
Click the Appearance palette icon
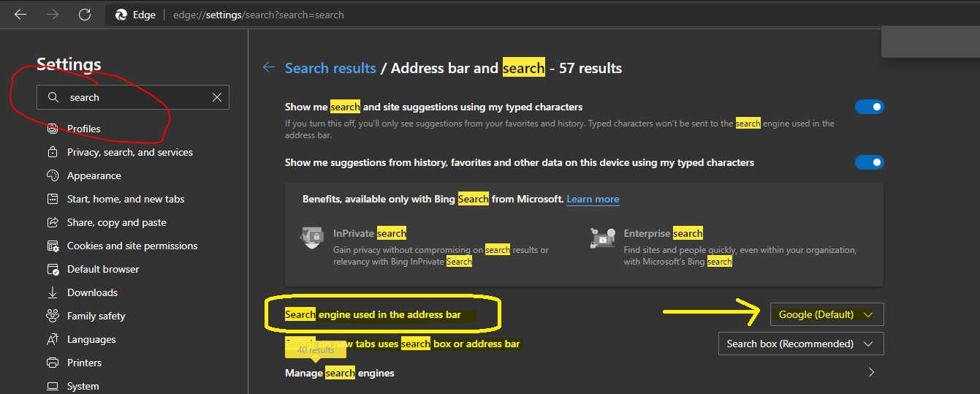[x=53, y=175]
